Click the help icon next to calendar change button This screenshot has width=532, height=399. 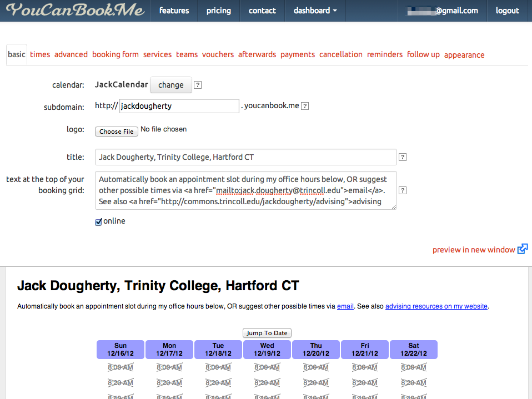click(x=198, y=85)
